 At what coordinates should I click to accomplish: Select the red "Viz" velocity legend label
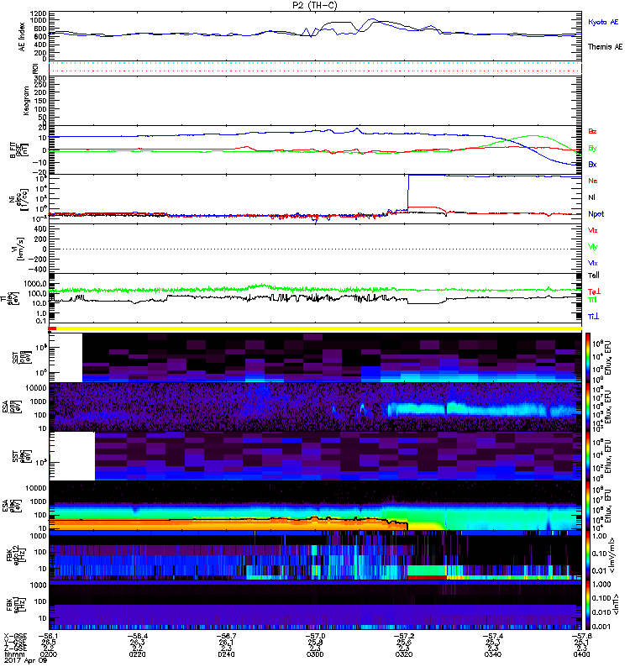coord(592,230)
